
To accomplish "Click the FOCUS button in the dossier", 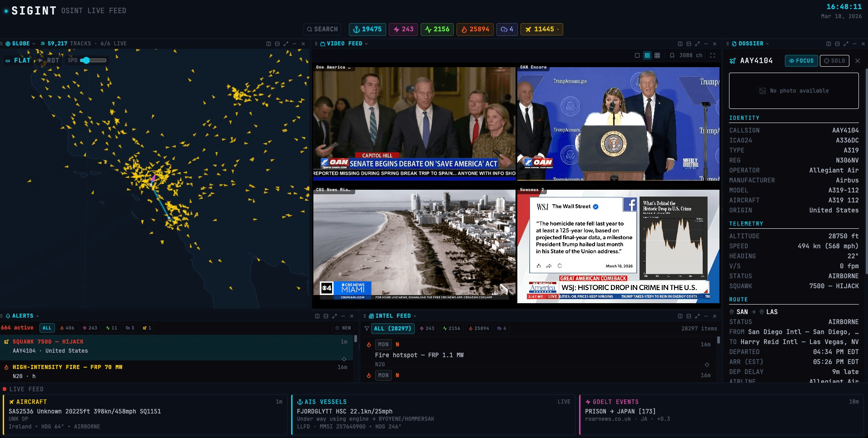I will [x=801, y=61].
